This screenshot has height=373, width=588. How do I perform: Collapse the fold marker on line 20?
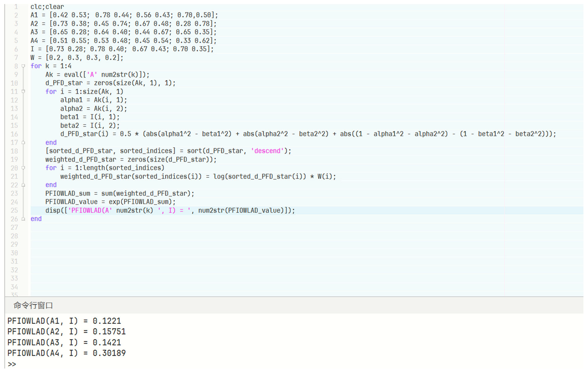click(x=24, y=168)
